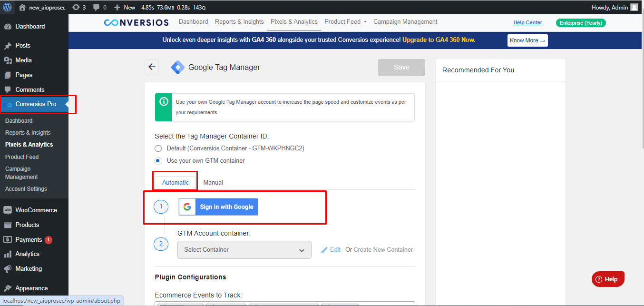
Task: Click Upgrade to GA4 360 Now link
Action: coord(439,40)
